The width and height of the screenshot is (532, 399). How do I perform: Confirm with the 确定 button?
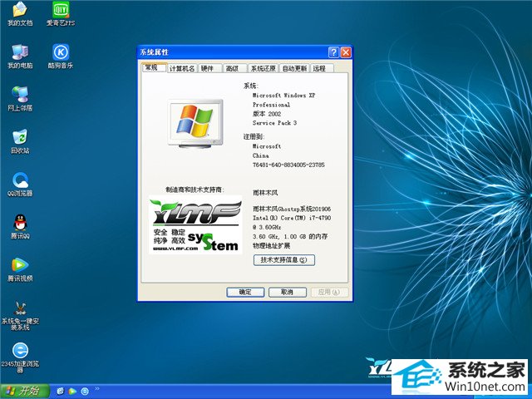click(x=245, y=292)
